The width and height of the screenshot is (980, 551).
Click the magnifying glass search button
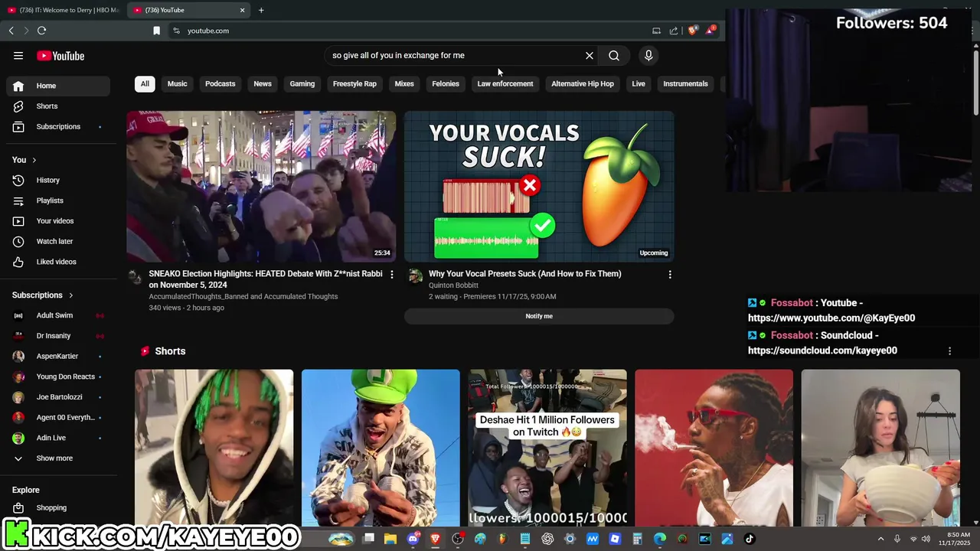[x=614, y=56]
